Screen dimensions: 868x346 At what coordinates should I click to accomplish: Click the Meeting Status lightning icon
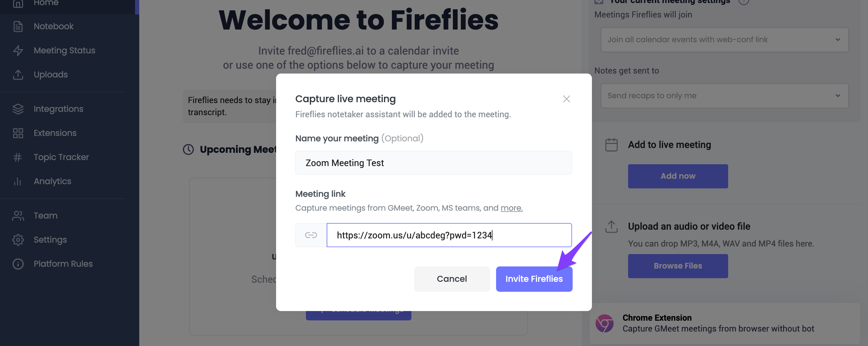[x=18, y=51]
